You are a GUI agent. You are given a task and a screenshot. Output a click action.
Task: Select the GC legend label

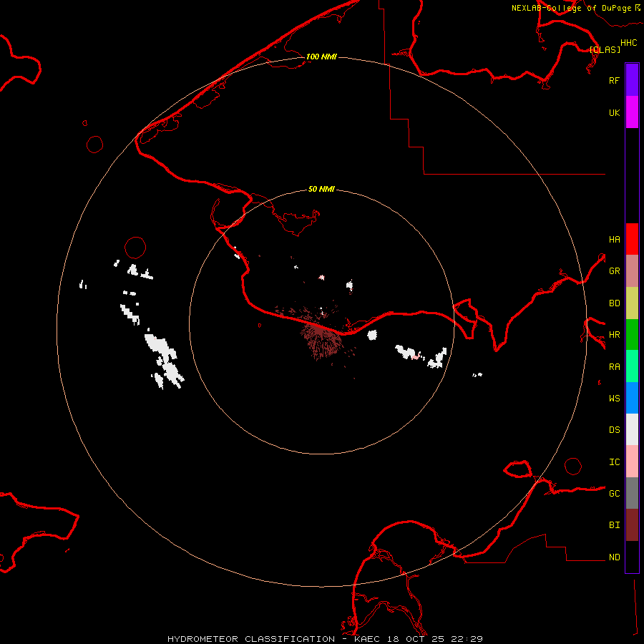(614, 493)
